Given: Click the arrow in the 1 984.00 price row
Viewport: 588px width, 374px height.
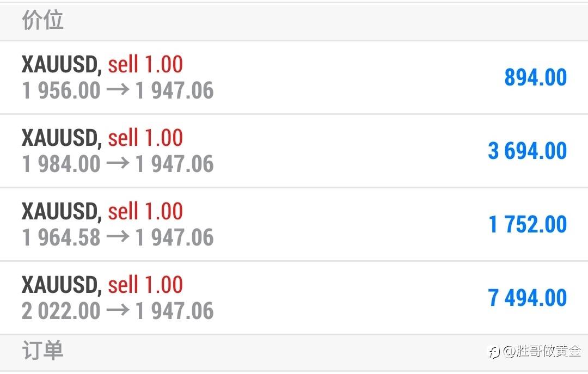Looking at the screenshot, I should coord(118,163).
